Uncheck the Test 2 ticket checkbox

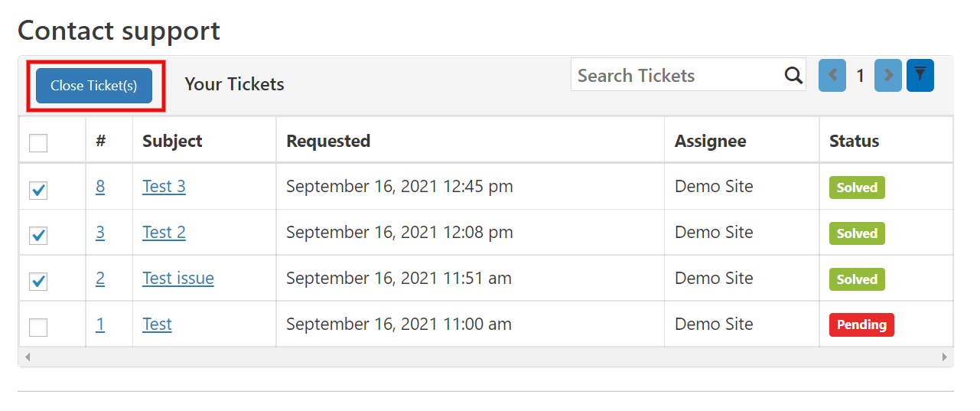point(38,235)
